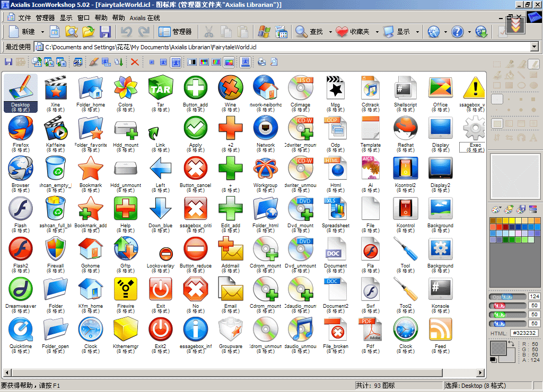The width and height of the screenshot is (543, 392).
Task: Click the 最近使用 button
Action: [x=18, y=47]
